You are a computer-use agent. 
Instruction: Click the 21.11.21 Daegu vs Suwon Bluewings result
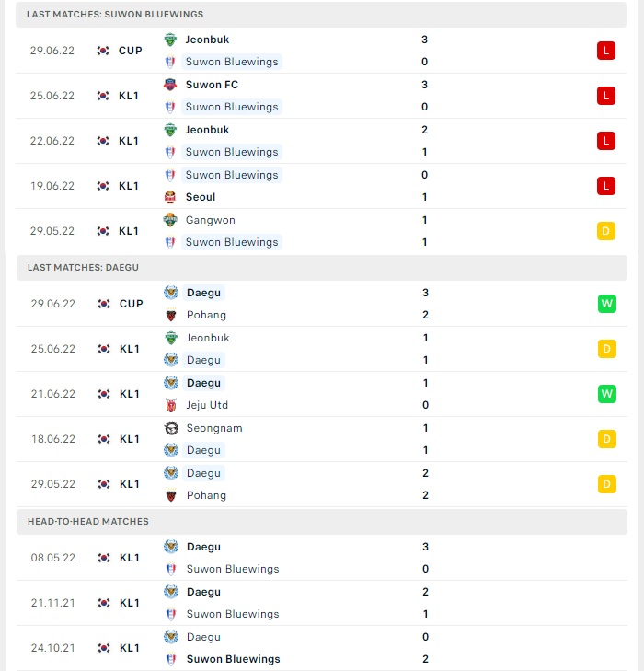322,603
